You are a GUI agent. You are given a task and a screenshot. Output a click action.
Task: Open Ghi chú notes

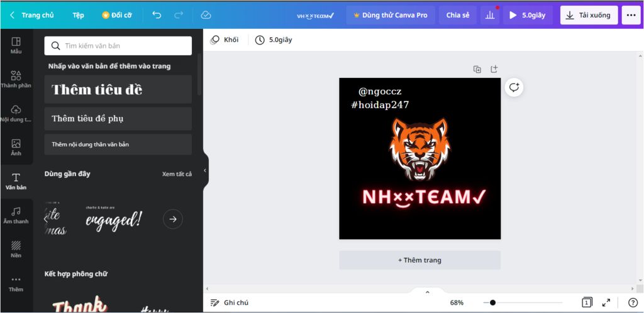(229, 303)
